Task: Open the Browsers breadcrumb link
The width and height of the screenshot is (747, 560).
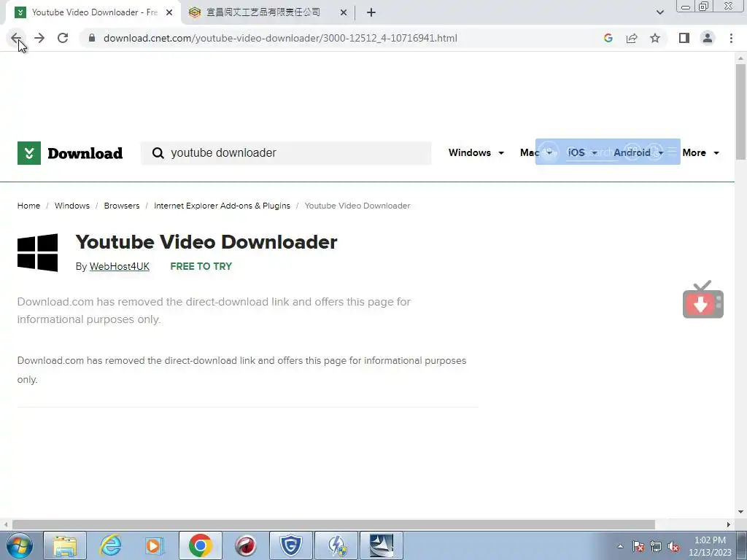Action: click(x=122, y=206)
